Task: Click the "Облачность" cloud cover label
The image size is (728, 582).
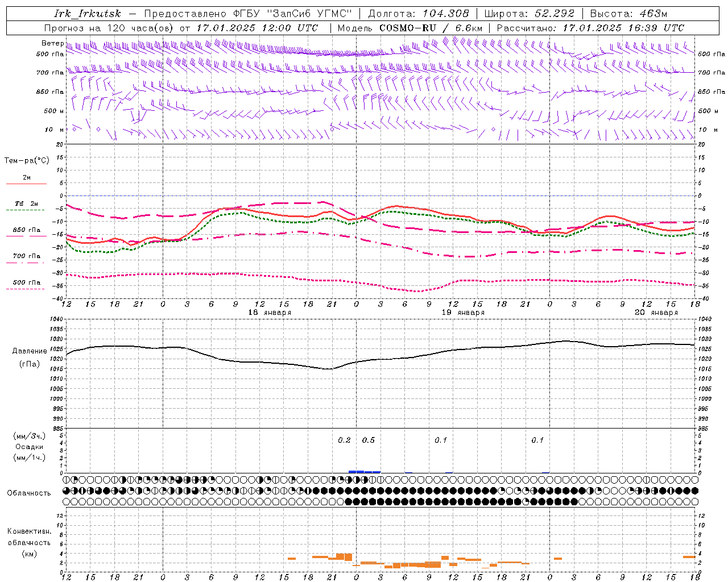Action: point(29,493)
